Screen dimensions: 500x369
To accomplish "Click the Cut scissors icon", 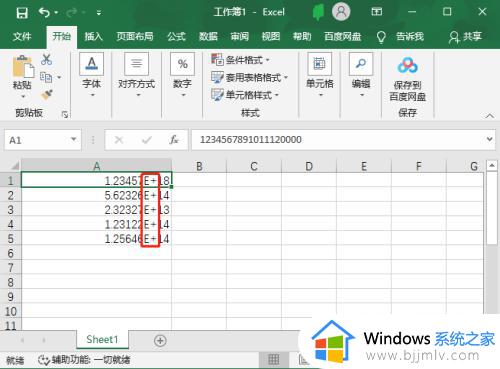I will (x=46, y=59).
